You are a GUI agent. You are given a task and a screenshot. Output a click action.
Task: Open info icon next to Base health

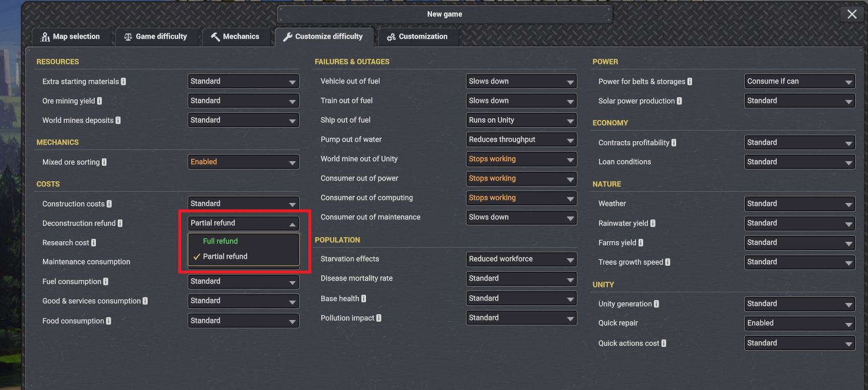364,299
